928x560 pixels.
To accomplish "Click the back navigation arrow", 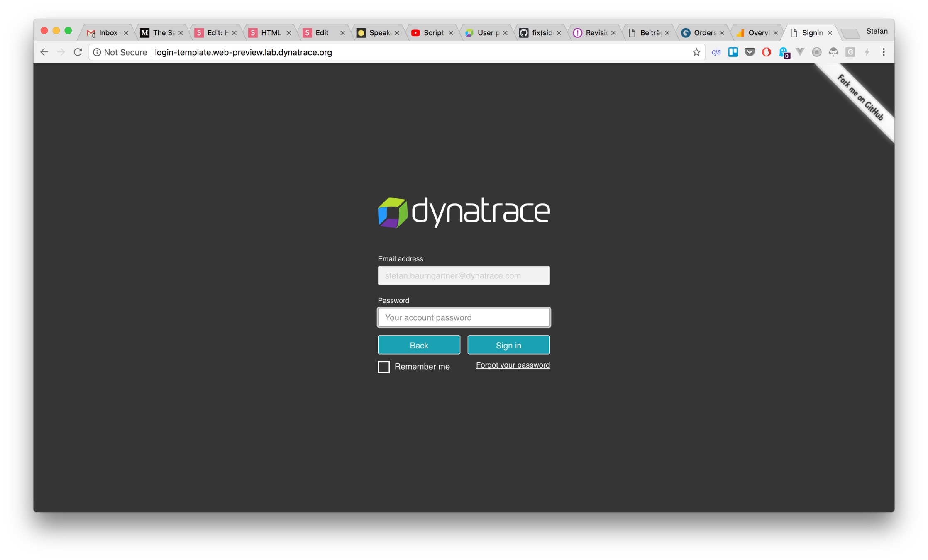I will (x=44, y=52).
